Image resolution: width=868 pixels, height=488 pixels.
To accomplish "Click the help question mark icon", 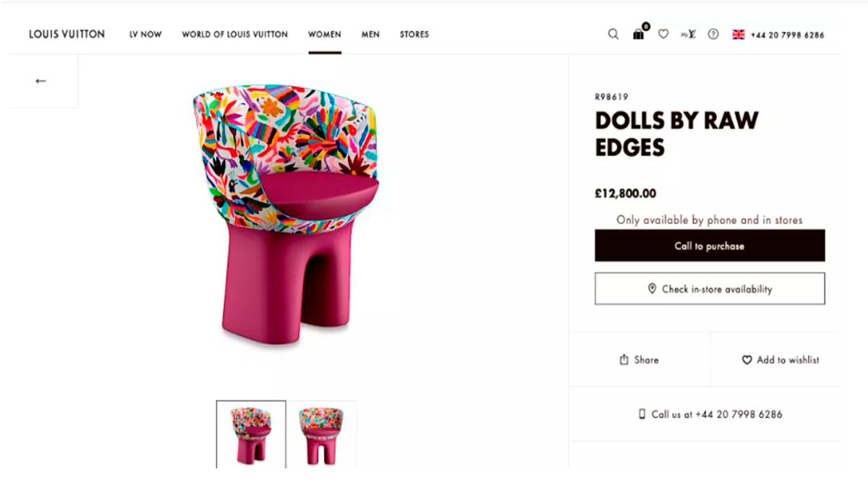I will coord(713,34).
